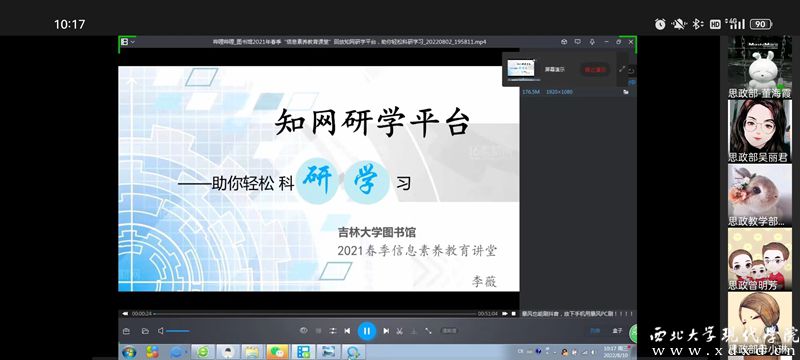Expand the player logo dropdown menu
800x360 pixels.
pyautogui.click(x=128, y=42)
